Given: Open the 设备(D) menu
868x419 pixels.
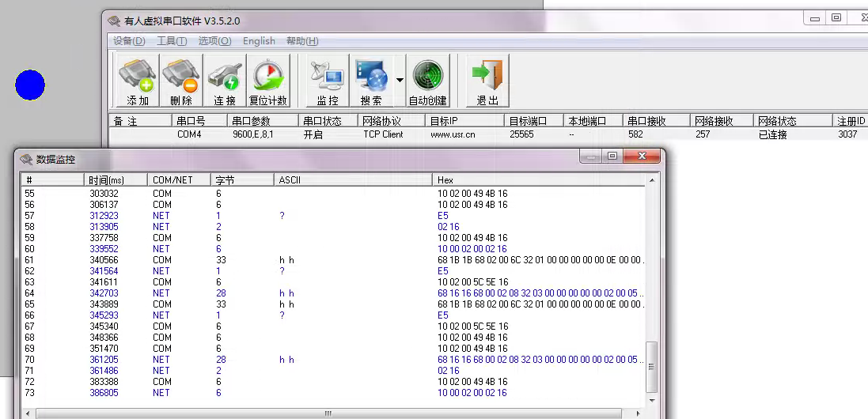Looking at the screenshot, I should coord(129,41).
